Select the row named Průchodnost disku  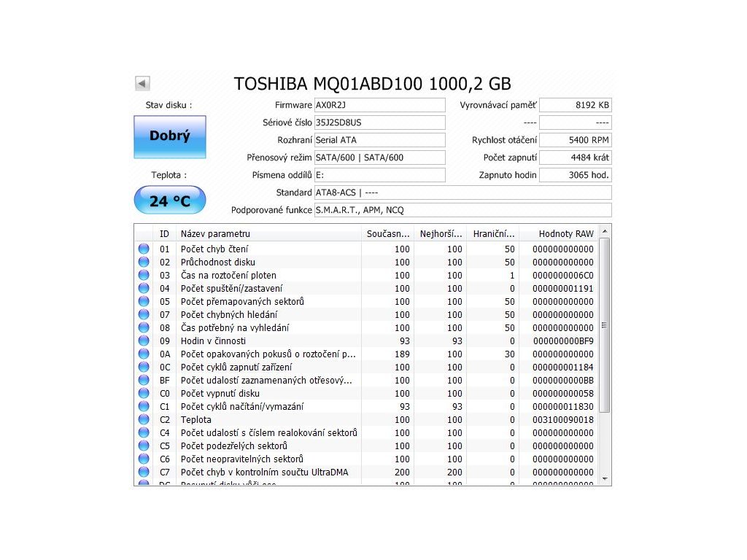pyautogui.click(x=366, y=262)
